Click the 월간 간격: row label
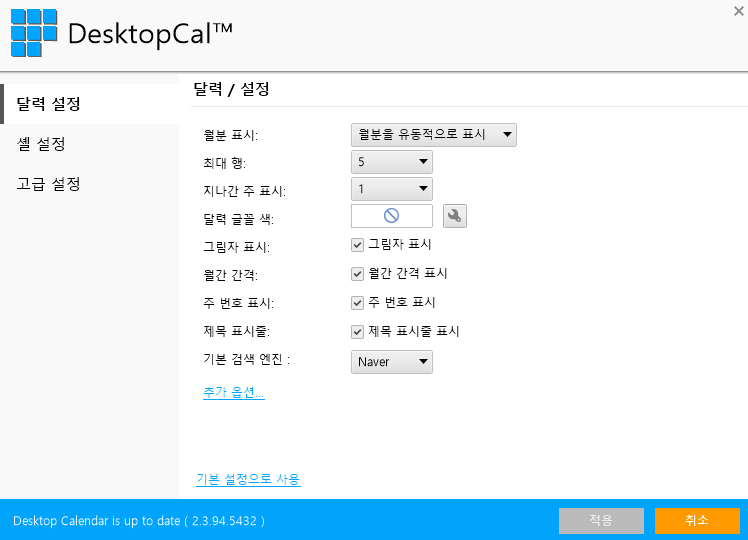This screenshot has height=540, width=748. [x=230, y=275]
